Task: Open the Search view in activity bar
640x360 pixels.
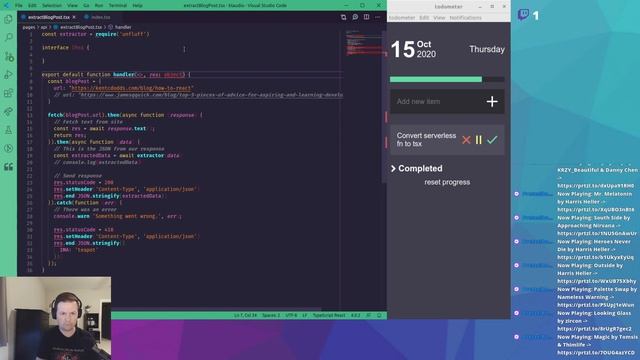Action: click(8, 38)
